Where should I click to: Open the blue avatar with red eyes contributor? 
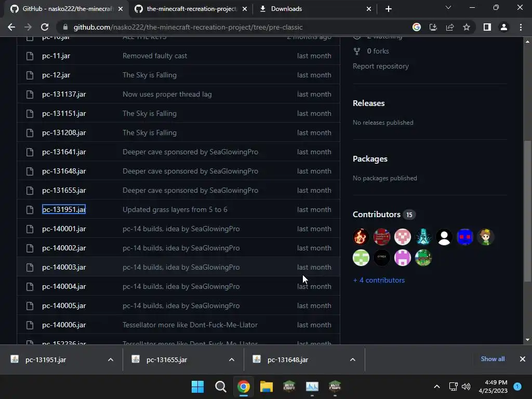[x=465, y=237]
